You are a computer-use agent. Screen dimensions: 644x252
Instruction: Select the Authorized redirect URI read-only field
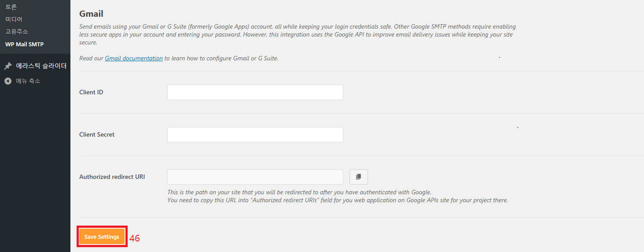(x=255, y=177)
